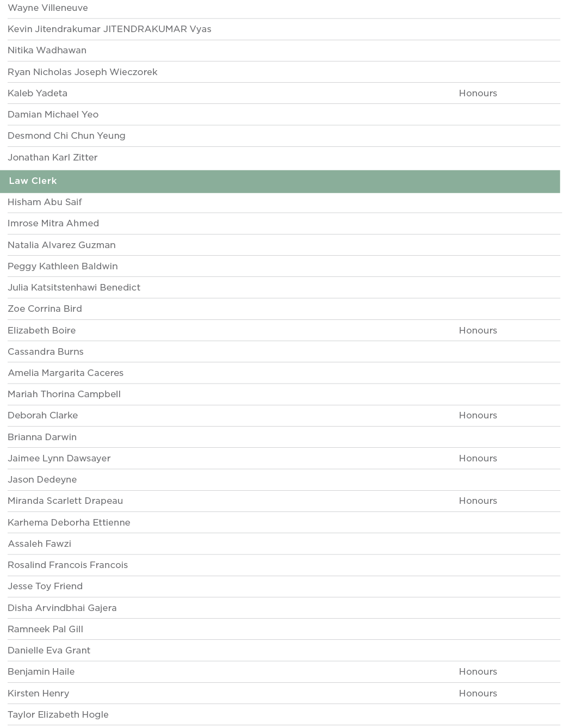Click the Law Clerk section header
This screenshot has height=728, width=564.
point(33,181)
